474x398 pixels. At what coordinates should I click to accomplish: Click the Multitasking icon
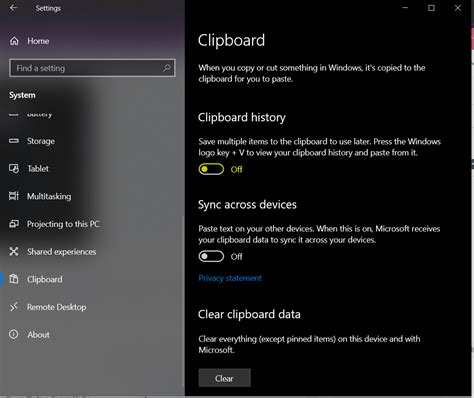tap(14, 196)
